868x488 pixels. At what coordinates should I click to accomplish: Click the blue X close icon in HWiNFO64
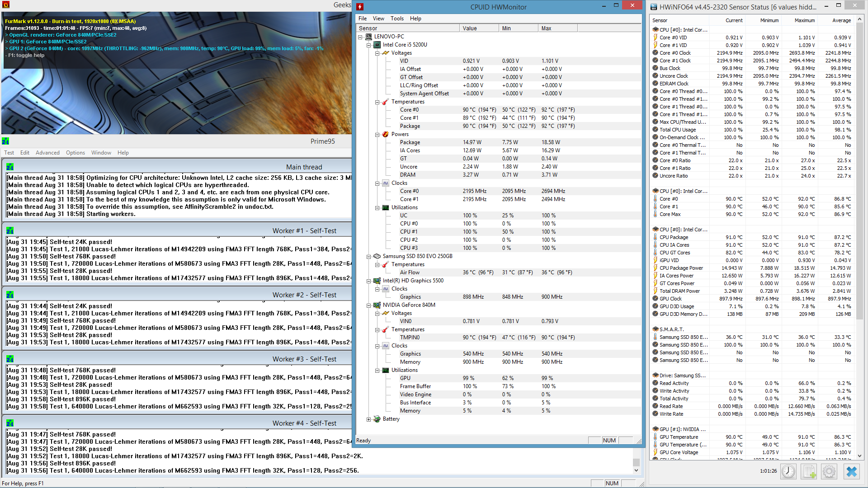click(851, 472)
